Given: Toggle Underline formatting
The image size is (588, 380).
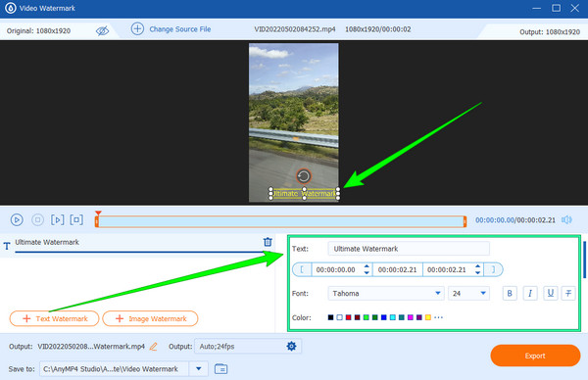Looking at the screenshot, I should click(550, 293).
